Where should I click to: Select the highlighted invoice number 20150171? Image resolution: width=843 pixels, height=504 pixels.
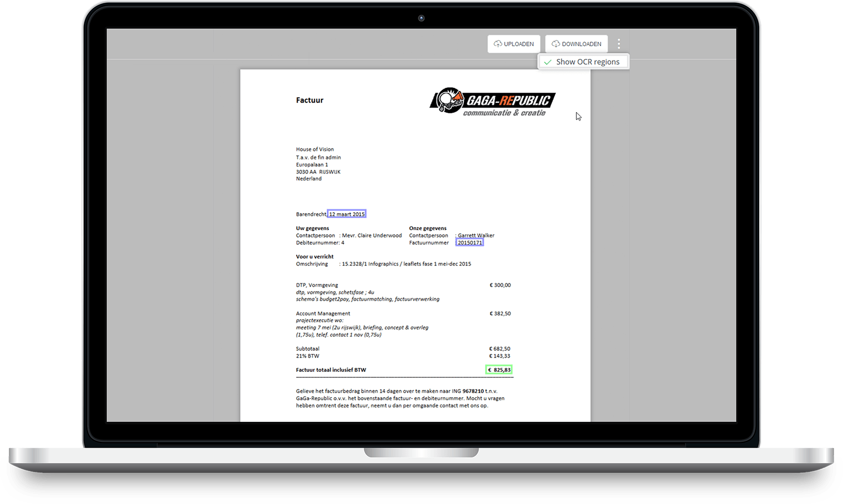click(x=469, y=243)
